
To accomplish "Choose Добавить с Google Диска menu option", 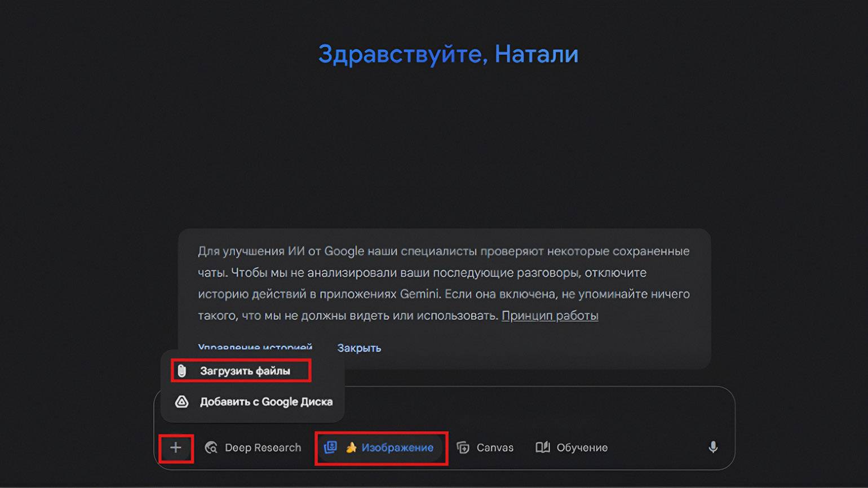I will coord(266,402).
